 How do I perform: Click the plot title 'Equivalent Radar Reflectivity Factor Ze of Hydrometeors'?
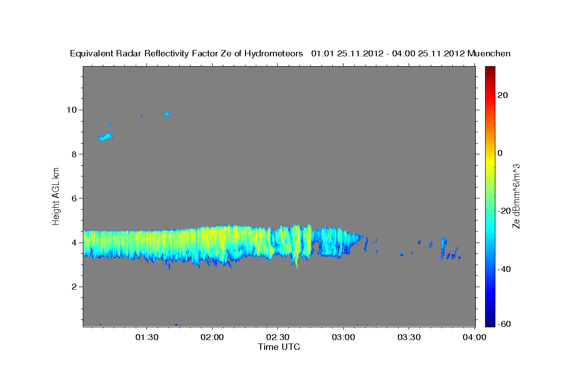pyautogui.click(x=187, y=54)
